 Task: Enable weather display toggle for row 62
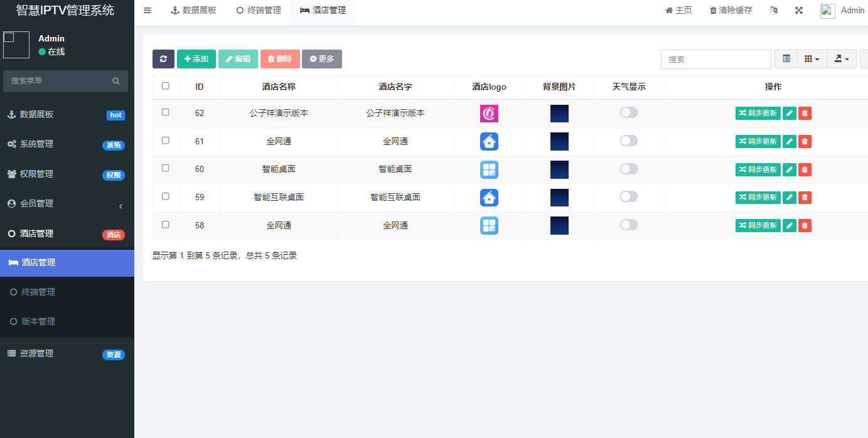(628, 112)
